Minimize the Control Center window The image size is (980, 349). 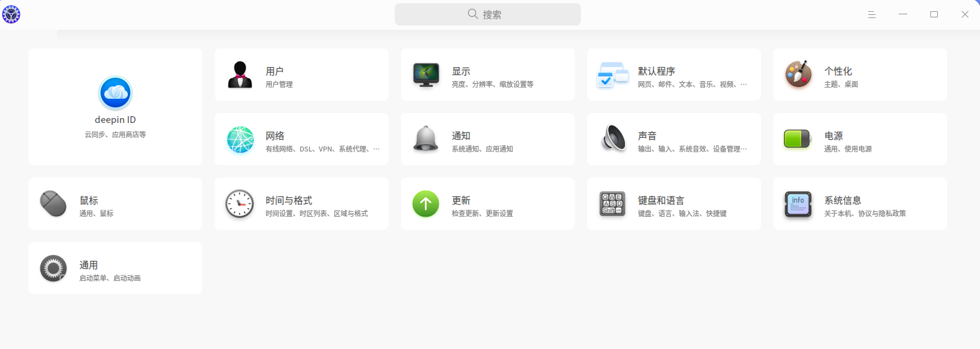pyautogui.click(x=903, y=14)
